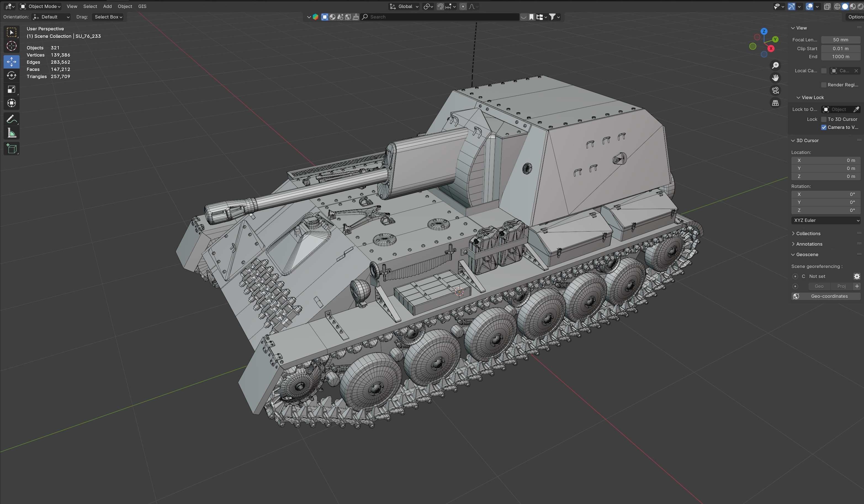The image size is (864, 504).
Task: Open the Object Mode dropdown
Action: tap(41, 6)
